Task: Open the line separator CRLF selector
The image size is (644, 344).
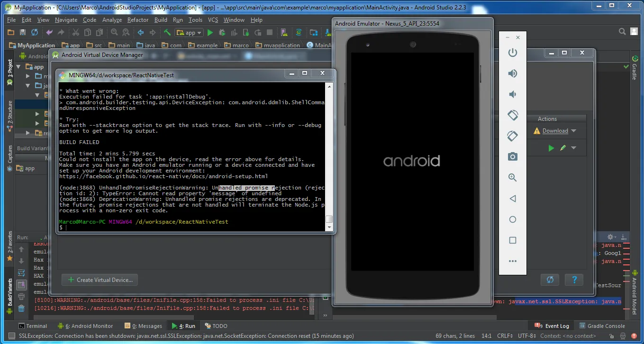Action: [x=505, y=336]
